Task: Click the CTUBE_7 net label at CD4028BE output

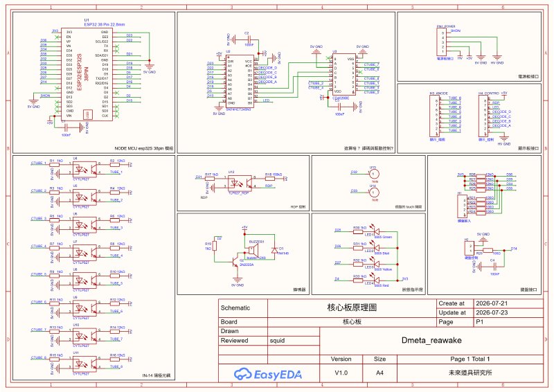Action: click(x=371, y=64)
